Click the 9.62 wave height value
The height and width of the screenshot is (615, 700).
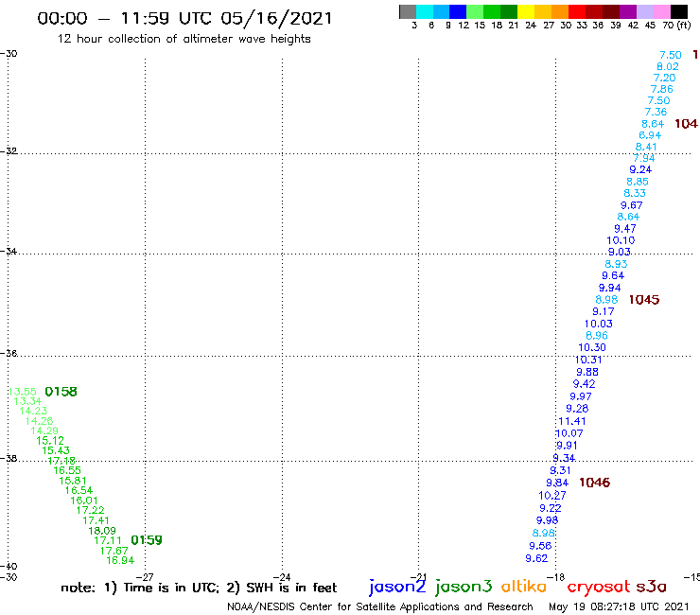tap(536, 558)
